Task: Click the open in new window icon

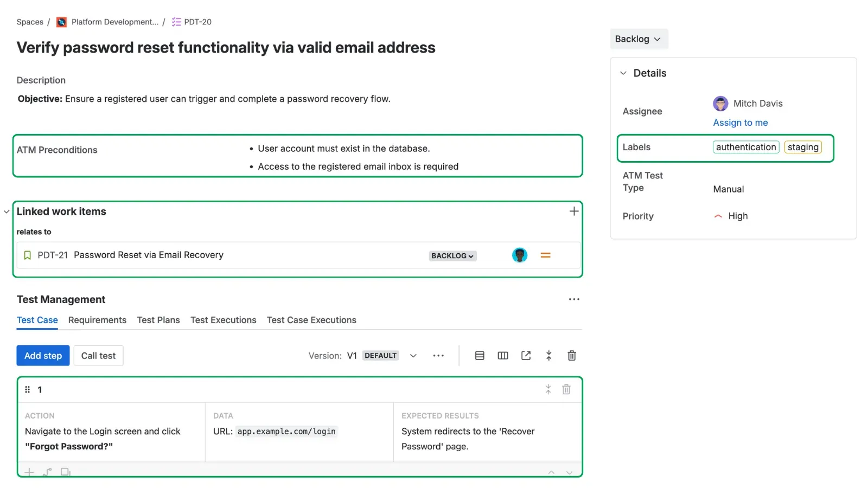Action: [x=526, y=356]
